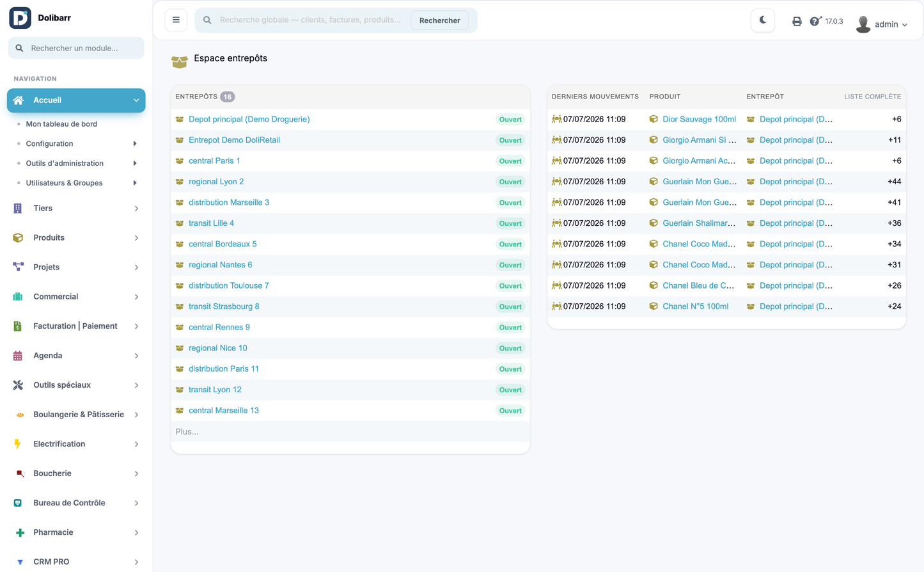Focus the global search field
The image size is (924, 572).
tap(311, 20)
